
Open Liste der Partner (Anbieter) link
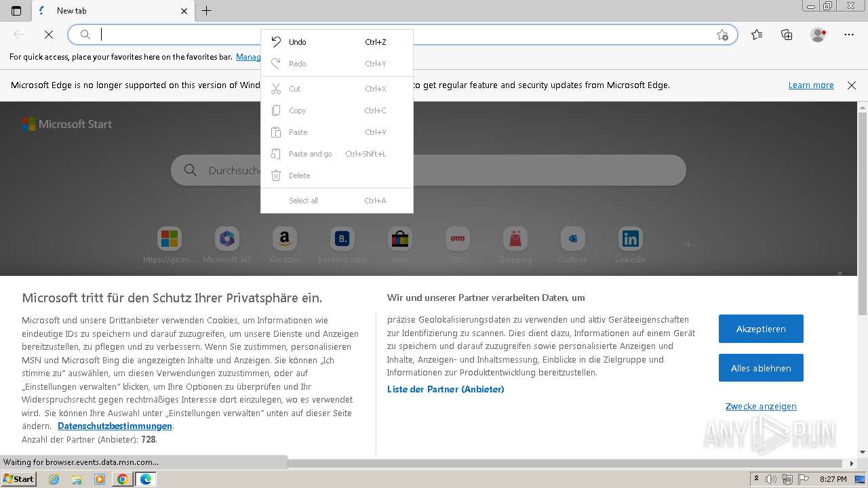[446, 389]
